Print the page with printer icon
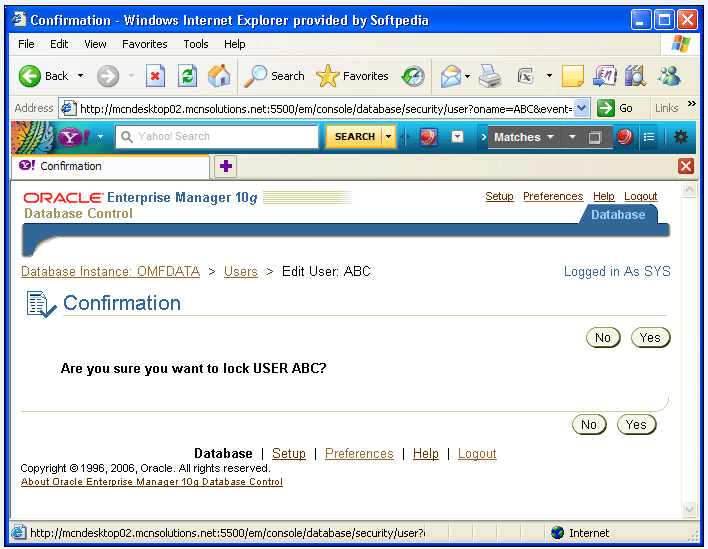This screenshot has width=708, height=549. point(490,76)
